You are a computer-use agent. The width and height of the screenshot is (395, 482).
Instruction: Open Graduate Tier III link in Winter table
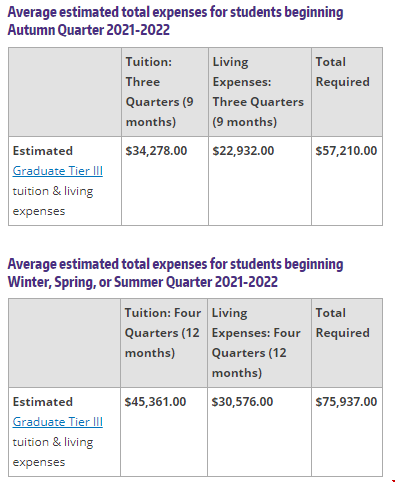coord(58,422)
